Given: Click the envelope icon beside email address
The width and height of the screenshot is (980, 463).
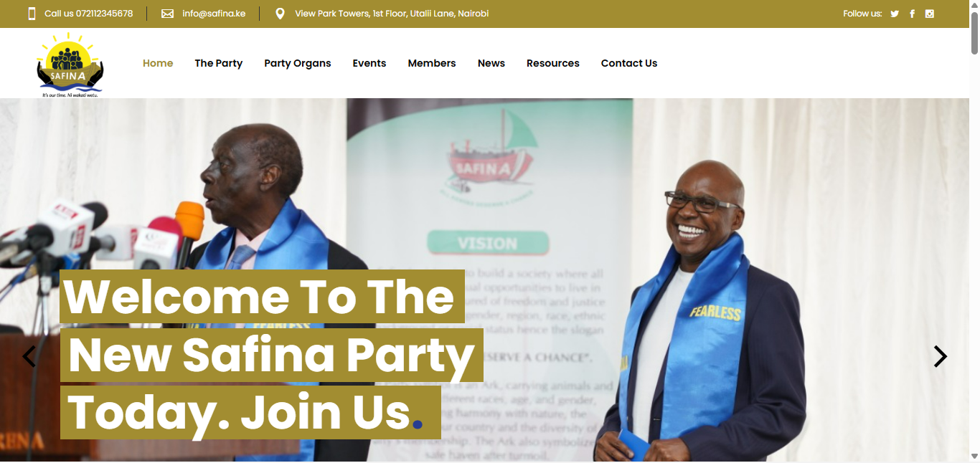Looking at the screenshot, I should click(167, 14).
